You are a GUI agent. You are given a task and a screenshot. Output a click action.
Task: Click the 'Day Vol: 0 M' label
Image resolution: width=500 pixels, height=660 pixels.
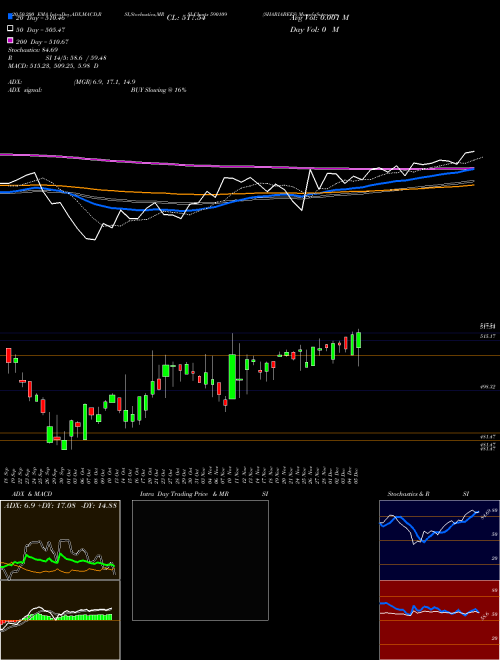pos(314,29)
